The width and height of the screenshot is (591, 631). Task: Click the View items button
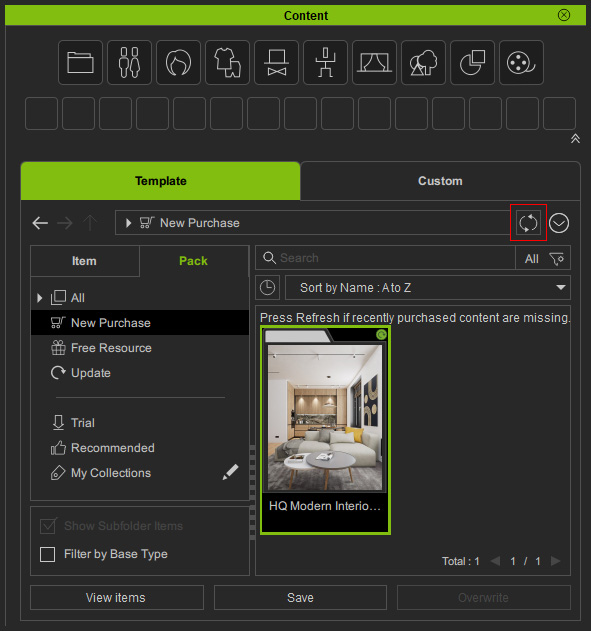[x=117, y=598]
